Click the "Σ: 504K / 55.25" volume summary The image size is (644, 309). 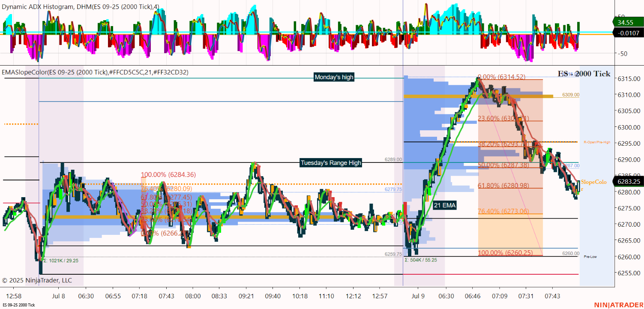[x=421, y=260]
